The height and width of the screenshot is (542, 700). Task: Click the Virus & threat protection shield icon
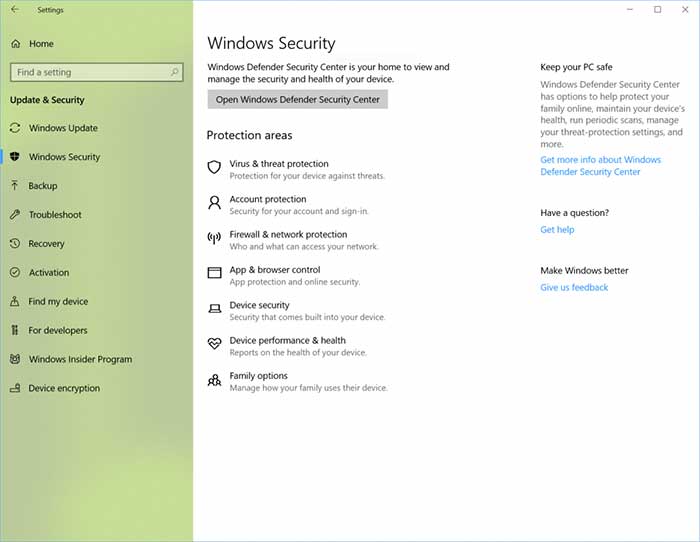214,167
